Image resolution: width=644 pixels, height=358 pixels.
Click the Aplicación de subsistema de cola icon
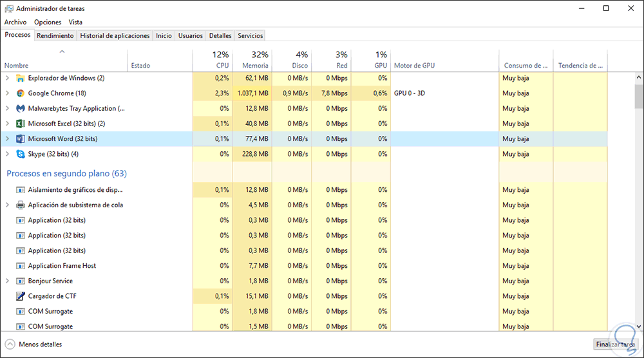pos(21,205)
